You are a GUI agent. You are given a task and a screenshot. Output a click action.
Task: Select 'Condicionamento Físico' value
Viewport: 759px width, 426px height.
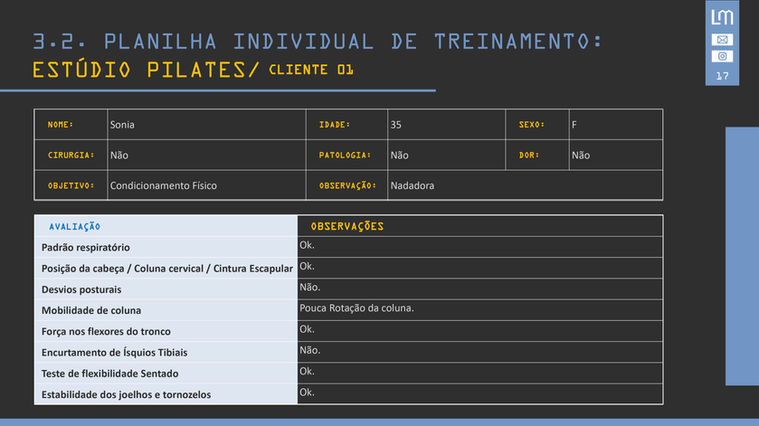coord(163,185)
